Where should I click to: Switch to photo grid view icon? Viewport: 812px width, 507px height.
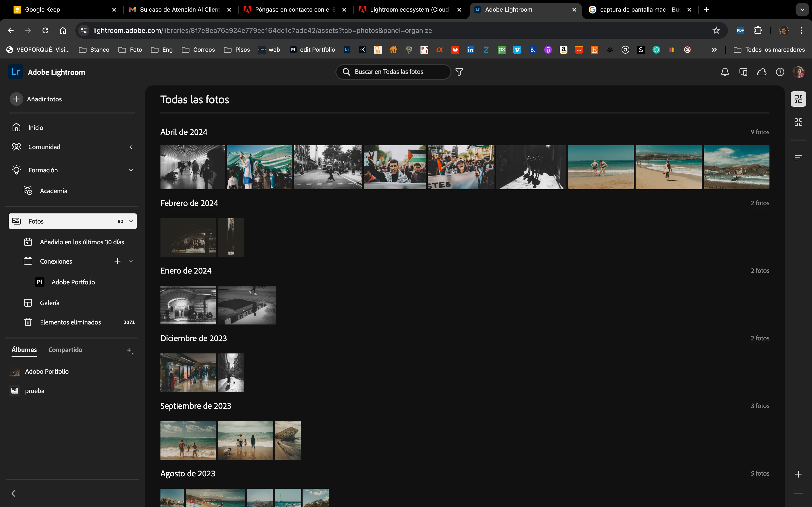tap(798, 99)
